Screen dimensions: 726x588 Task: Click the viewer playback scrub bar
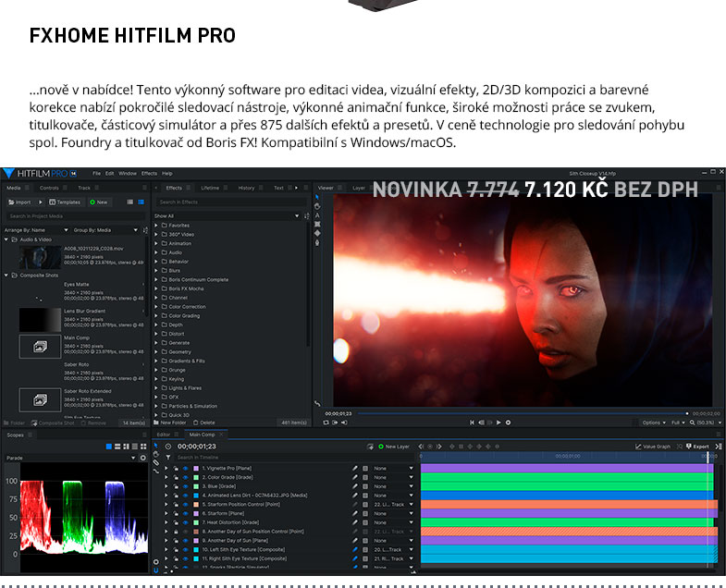click(x=523, y=413)
